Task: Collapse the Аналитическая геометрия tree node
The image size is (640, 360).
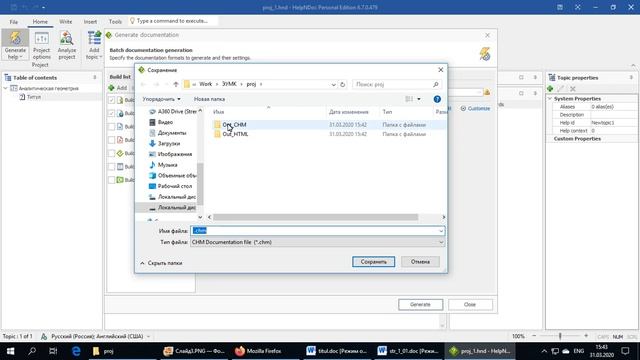Action: pyautogui.click(x=6, y=88)
